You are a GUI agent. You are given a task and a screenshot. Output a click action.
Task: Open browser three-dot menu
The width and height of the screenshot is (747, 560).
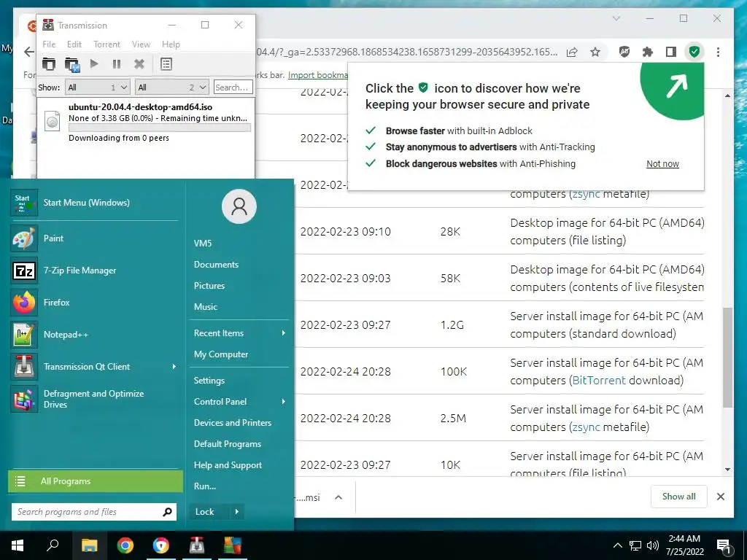click(x=718, y=52)
